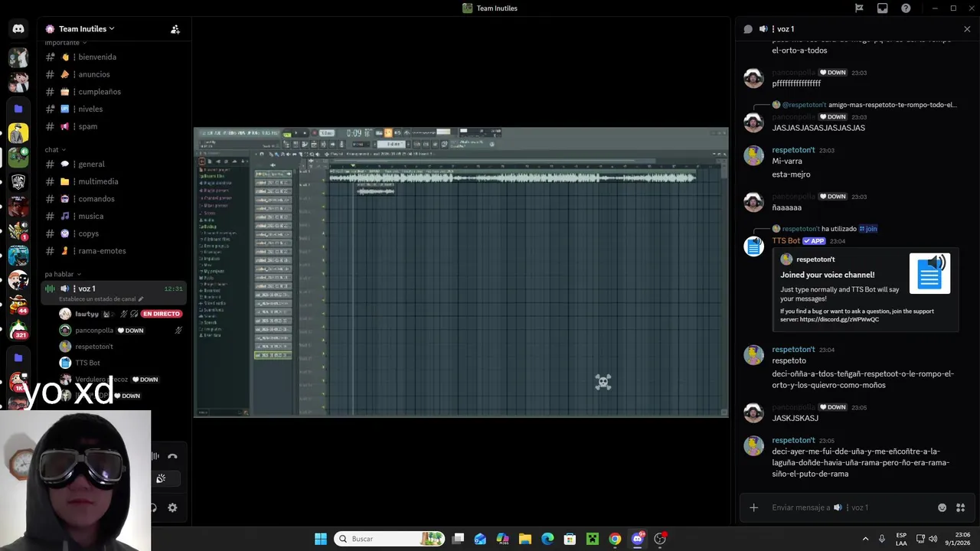
Task: Open the spam channel
Action: click(115, 126)
